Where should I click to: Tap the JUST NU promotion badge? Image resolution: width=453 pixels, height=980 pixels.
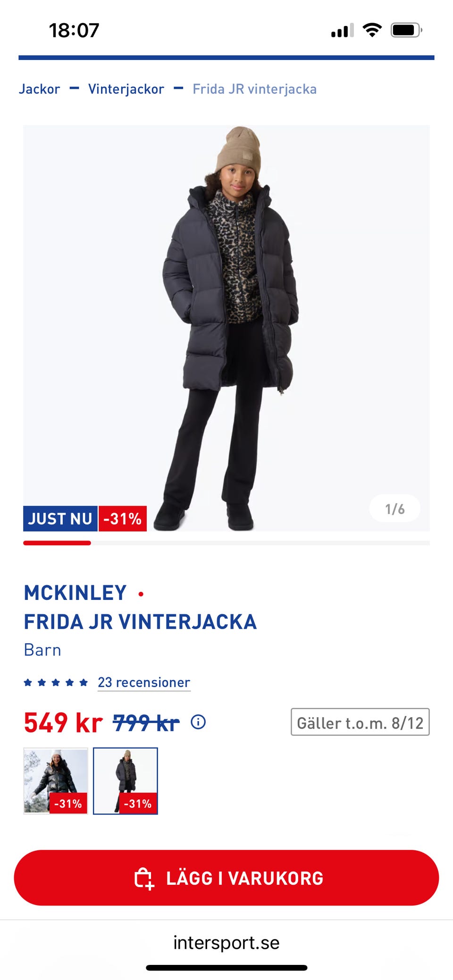[60, 518]
